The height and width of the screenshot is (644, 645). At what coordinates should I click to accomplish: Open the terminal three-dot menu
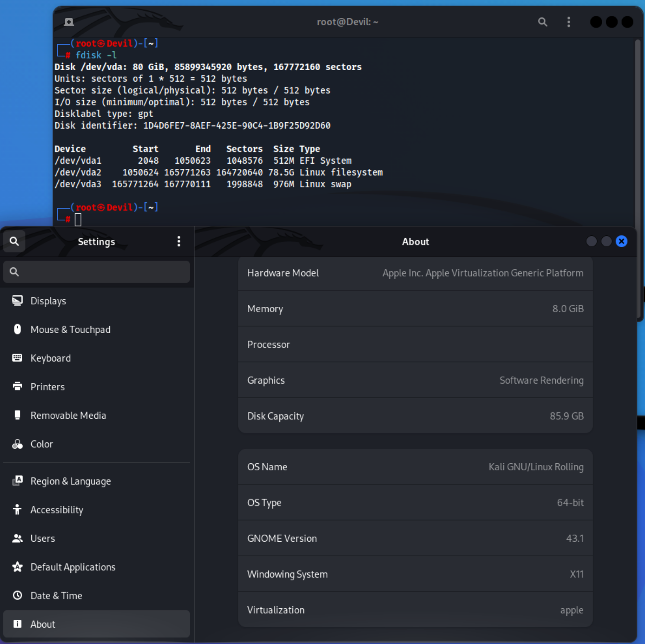(568, 22)
